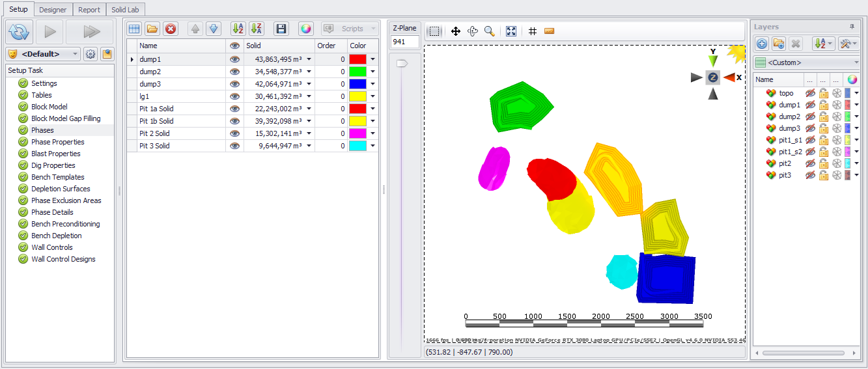This screenshot has height=369, width=868.
Task: Open the Solid Lab tab
Action: click(126, 10)
